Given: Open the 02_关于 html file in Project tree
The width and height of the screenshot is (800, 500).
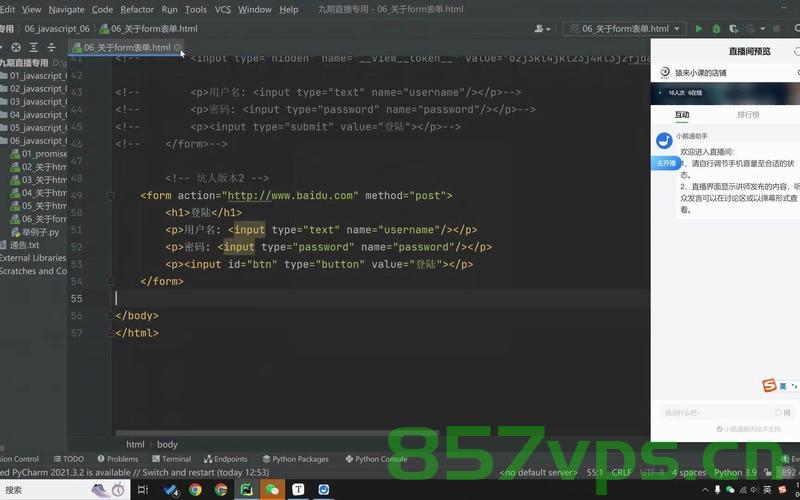Looking at the screenshot, I should (x=39, y=167).
